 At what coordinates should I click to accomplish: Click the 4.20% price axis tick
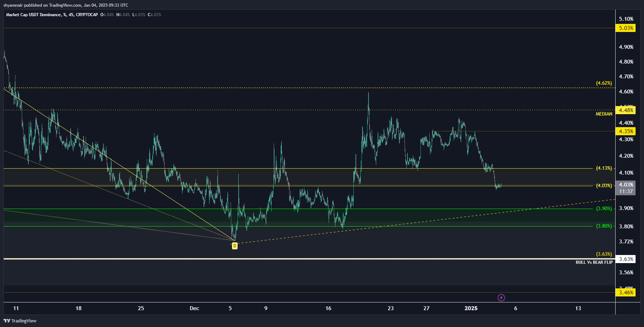click(x=626, y=156)
